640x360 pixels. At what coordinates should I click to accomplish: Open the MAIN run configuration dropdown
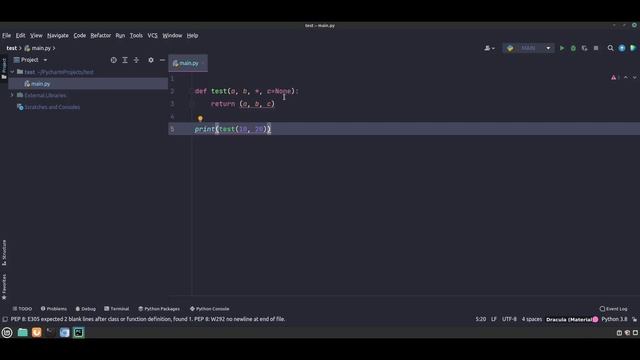(528, 48)
